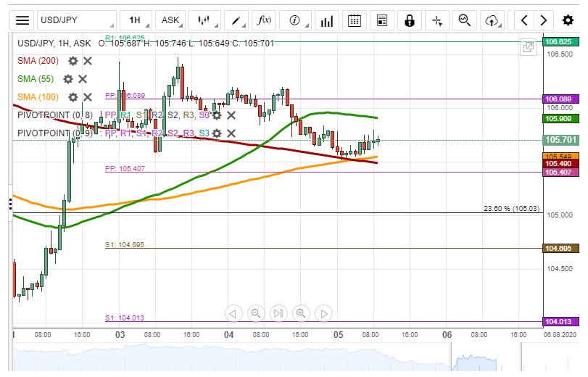The image size is (588, 377).
Task: Remove the SMA (100) indicator
Action: 88,97
